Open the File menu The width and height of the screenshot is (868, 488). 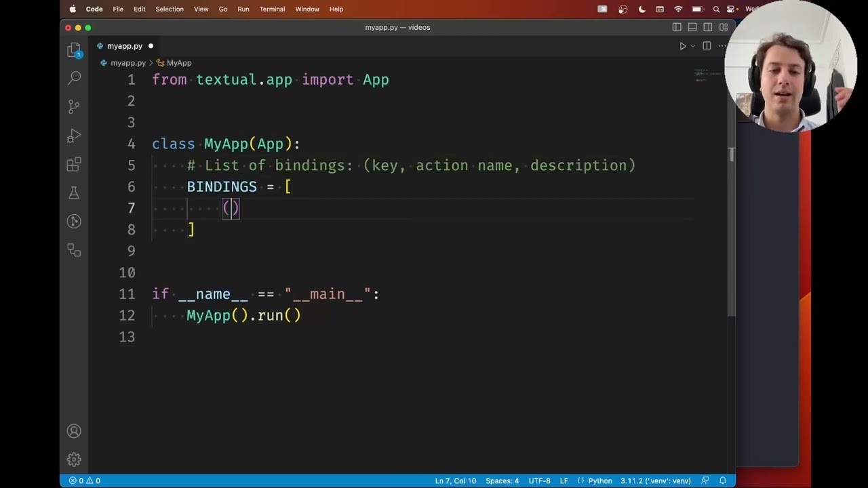click(118, 9)
